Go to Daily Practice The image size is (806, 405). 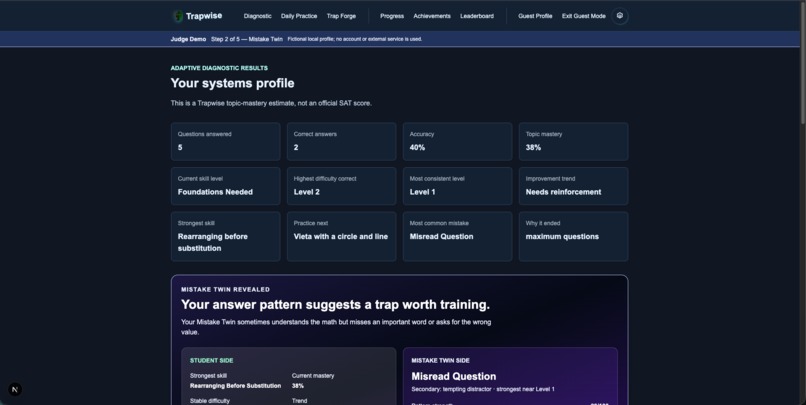point(299,16)
